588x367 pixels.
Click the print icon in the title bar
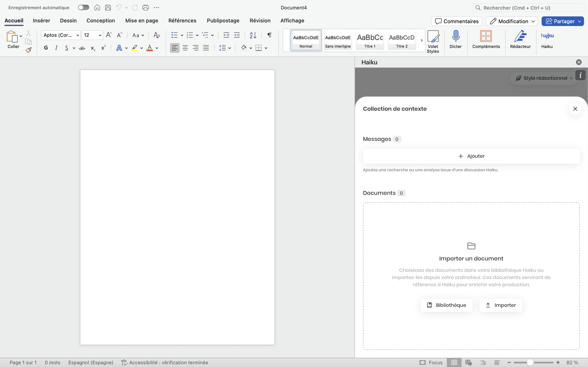(x=145, y=8)
